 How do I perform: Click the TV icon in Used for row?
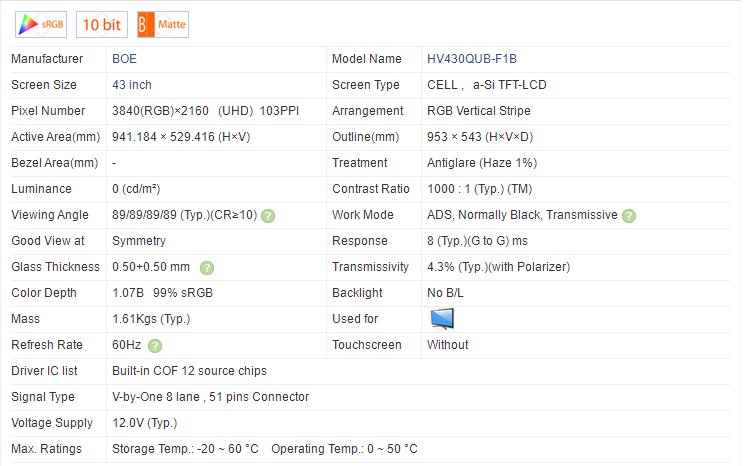[441, 319]
